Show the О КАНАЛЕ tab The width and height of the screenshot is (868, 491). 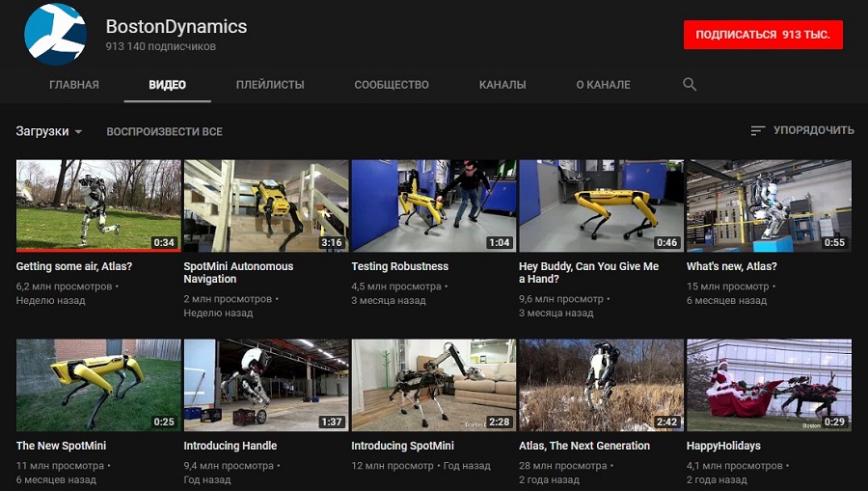[x=604, y=85]
